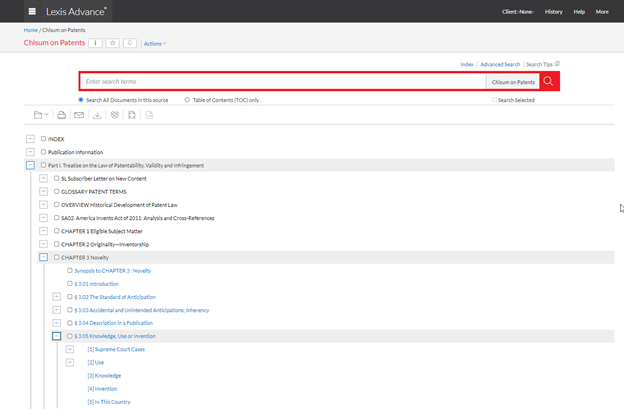
Task: Open the More menu
Action: (602, 12)
